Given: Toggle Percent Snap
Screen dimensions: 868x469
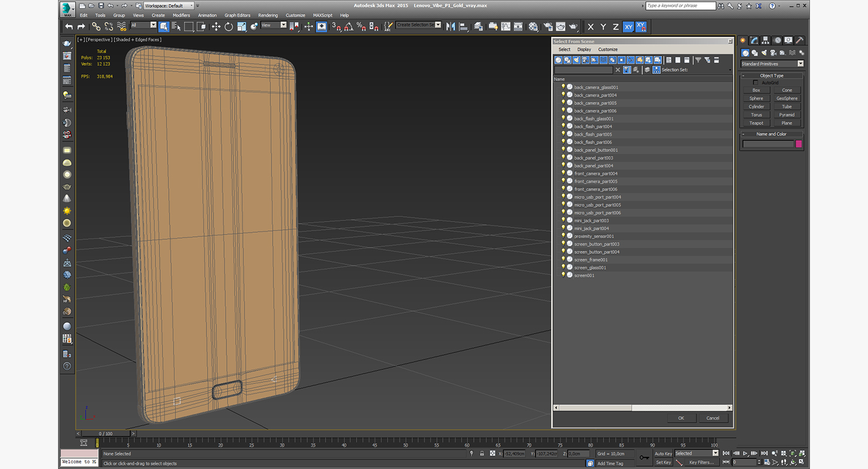Looking at the screenshot, I should (x=361, y=26).
